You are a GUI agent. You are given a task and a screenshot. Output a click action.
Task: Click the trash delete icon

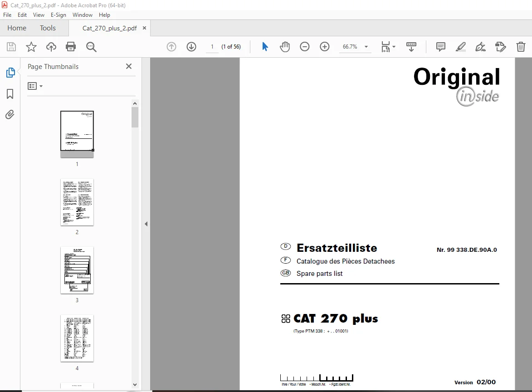(x=521, y=47)
